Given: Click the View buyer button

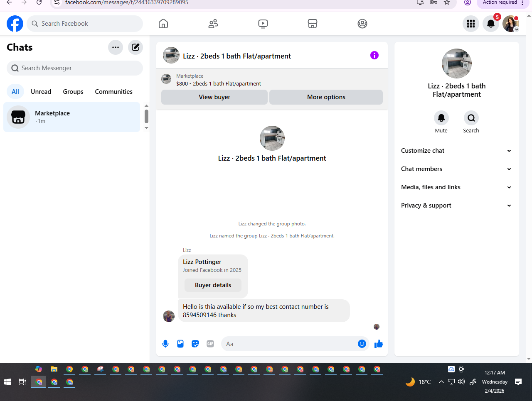Looking at the screenshot, I should [214, 97].
